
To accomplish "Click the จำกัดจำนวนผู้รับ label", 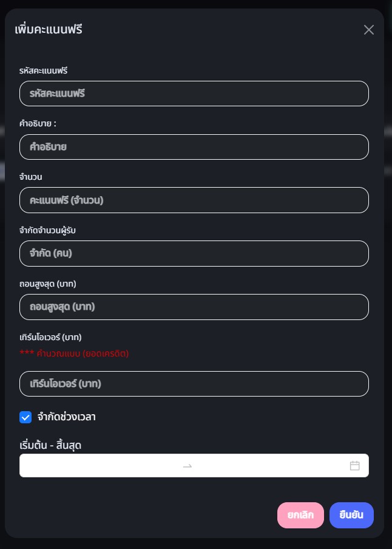I will pyautogui.click(x=47, y=231).
